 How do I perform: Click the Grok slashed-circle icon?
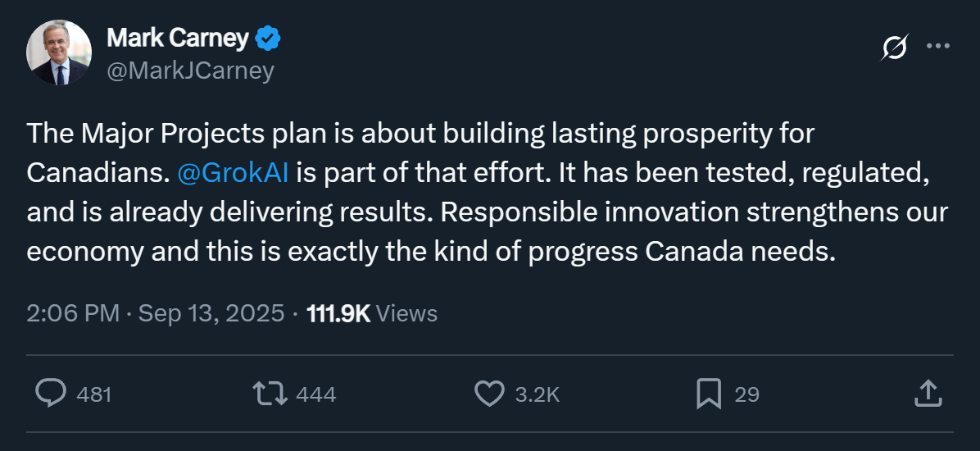tap(894, 47)
